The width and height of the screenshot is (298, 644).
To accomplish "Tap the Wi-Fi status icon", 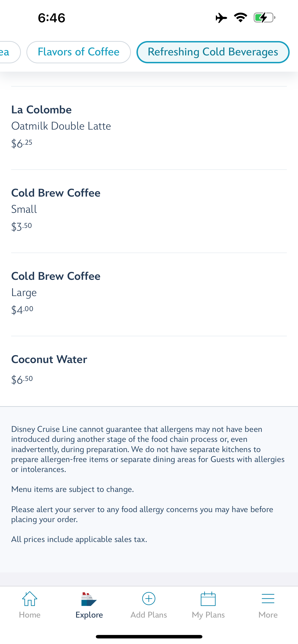I will 240,17.
